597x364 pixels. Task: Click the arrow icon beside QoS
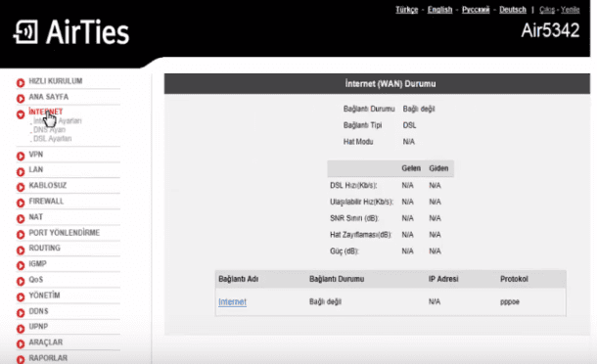[x=21, y=281]
